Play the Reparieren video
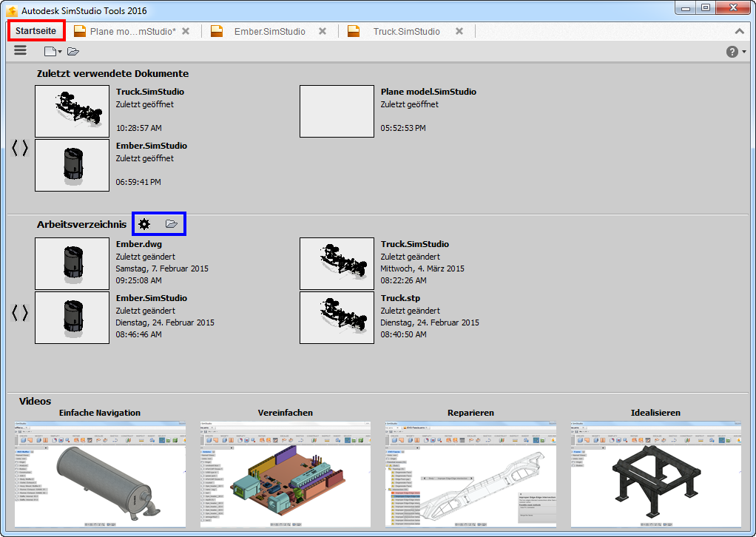Screen dimensions: 756x537 (470, 474)
